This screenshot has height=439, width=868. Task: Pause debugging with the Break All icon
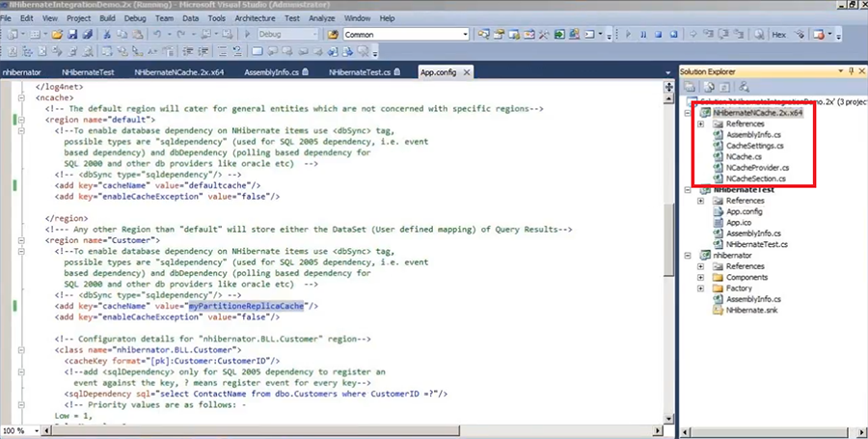tap(643, 35)
